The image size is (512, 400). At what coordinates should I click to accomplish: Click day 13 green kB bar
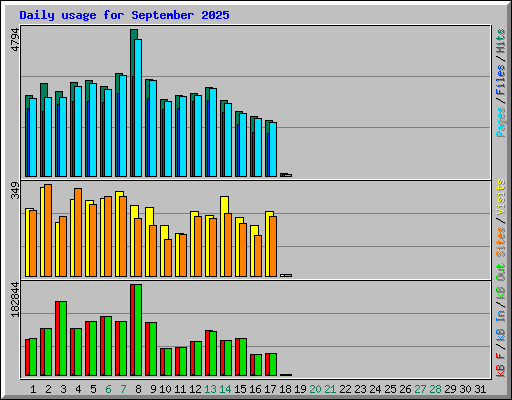tap(213, 353)
